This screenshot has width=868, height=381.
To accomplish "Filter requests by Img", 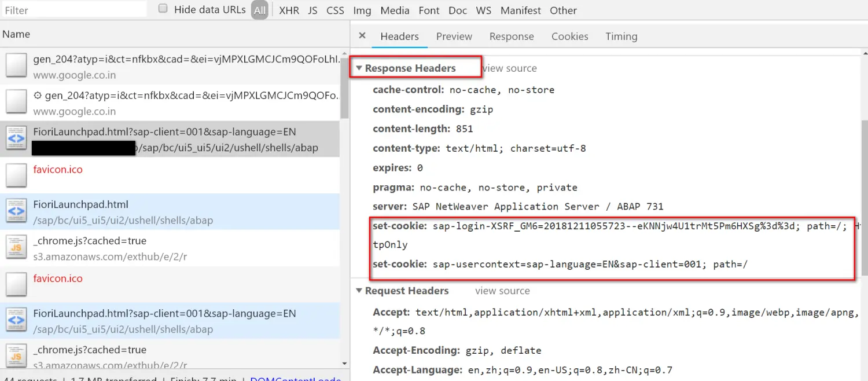I will point(362,10).
